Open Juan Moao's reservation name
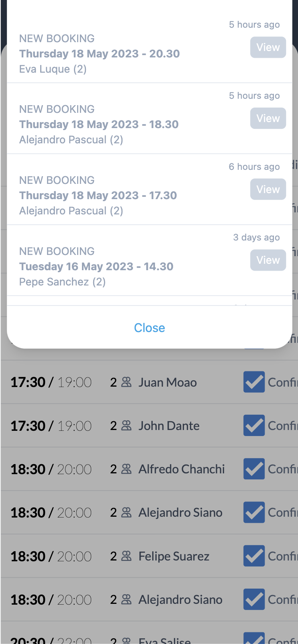Viewport: 298px width, 644px height. coord(167,382)
